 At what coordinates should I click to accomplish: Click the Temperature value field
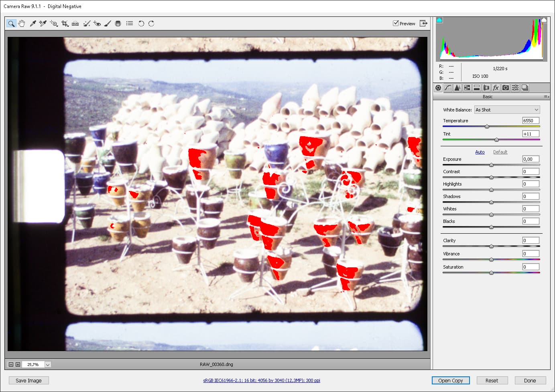[x=531, y=121]
